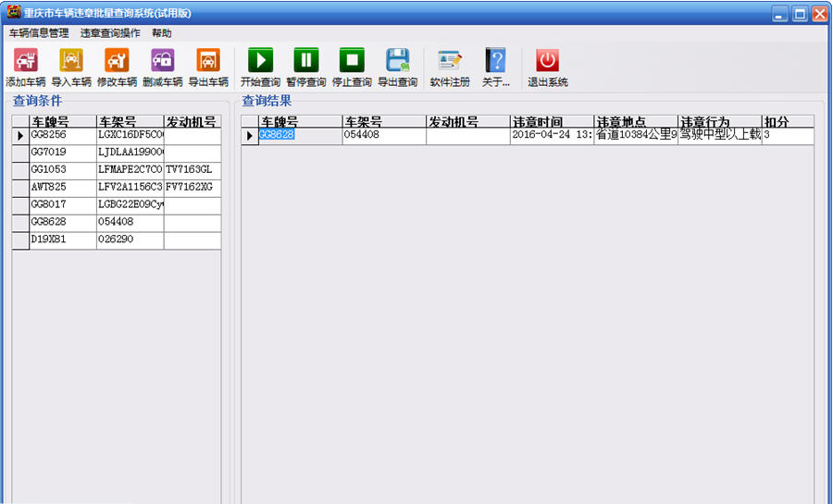Open the 违章查询操作 menu
Screen dimensions: 833x504
pos(110,32)
